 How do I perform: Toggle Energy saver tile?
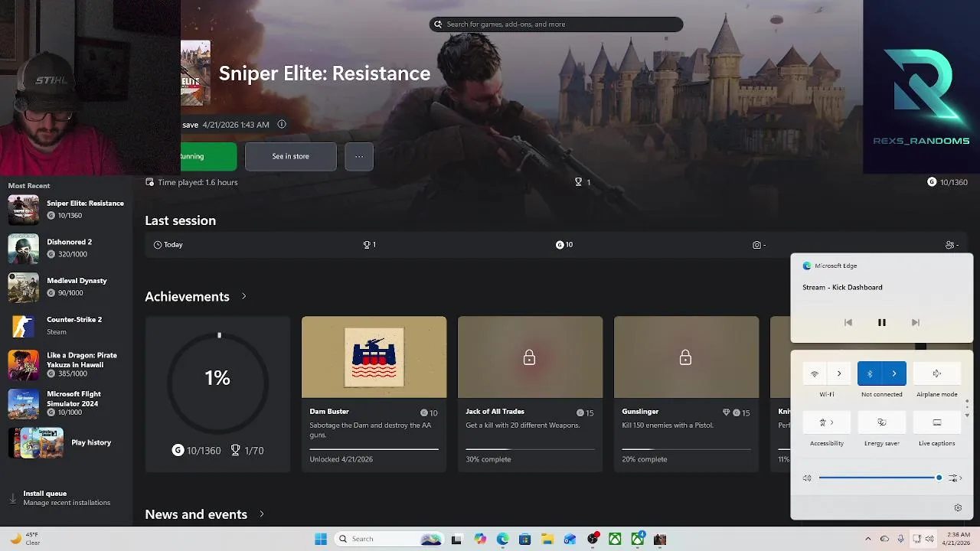click(x=881, y=422)
